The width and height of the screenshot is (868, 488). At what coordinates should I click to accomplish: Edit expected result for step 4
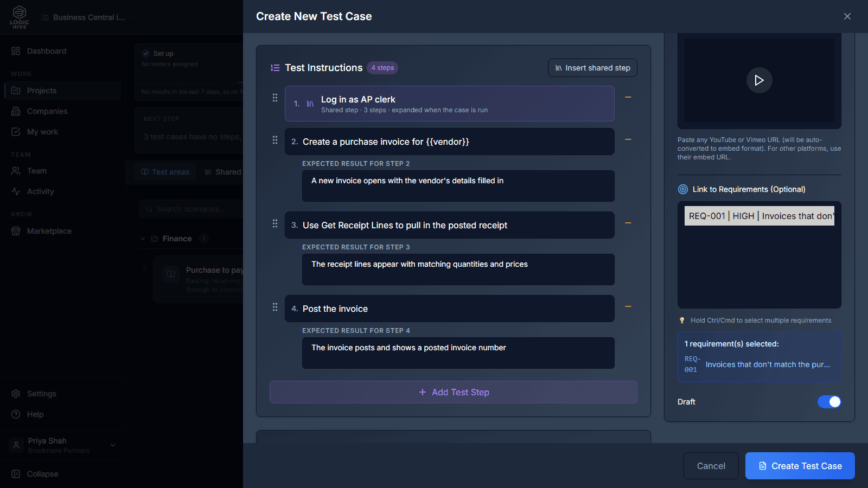pos(458,353)
